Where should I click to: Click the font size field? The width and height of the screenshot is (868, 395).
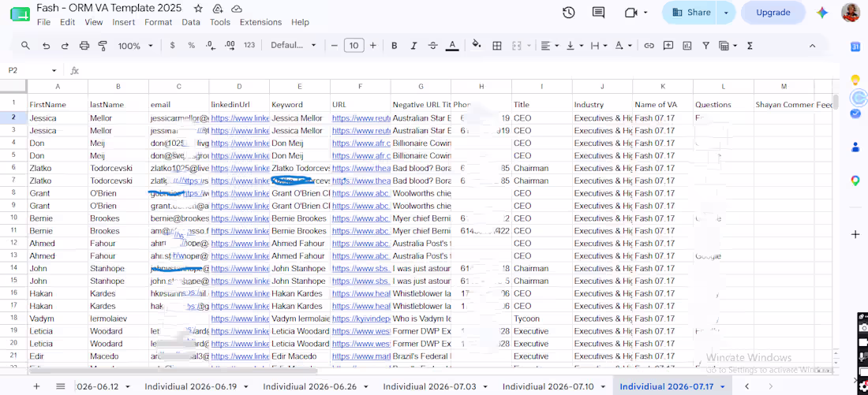354,46
